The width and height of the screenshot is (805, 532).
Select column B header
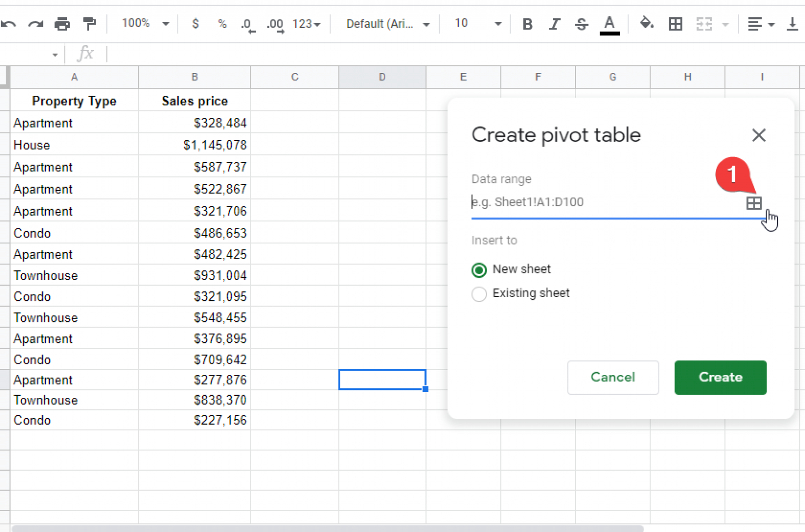click(x=194, y=77)
